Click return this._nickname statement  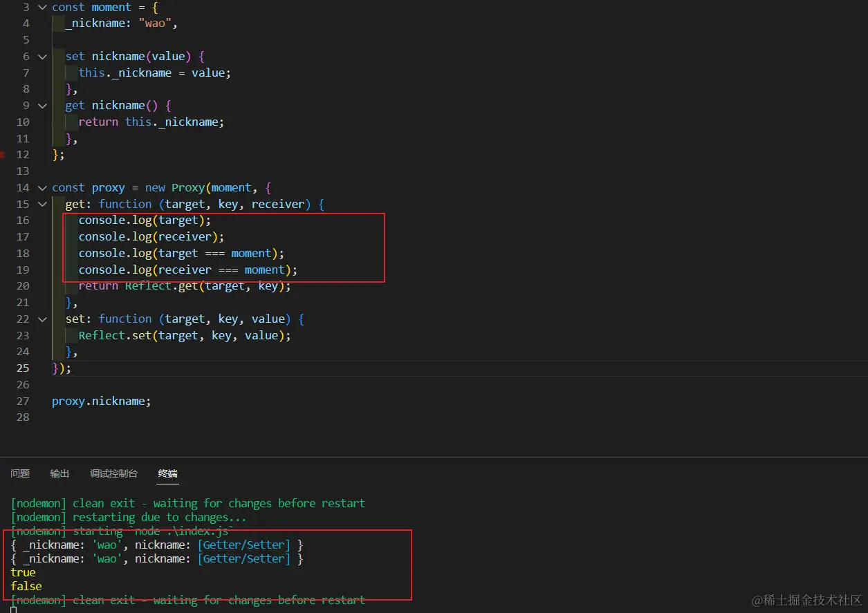(x=151, y=122)
